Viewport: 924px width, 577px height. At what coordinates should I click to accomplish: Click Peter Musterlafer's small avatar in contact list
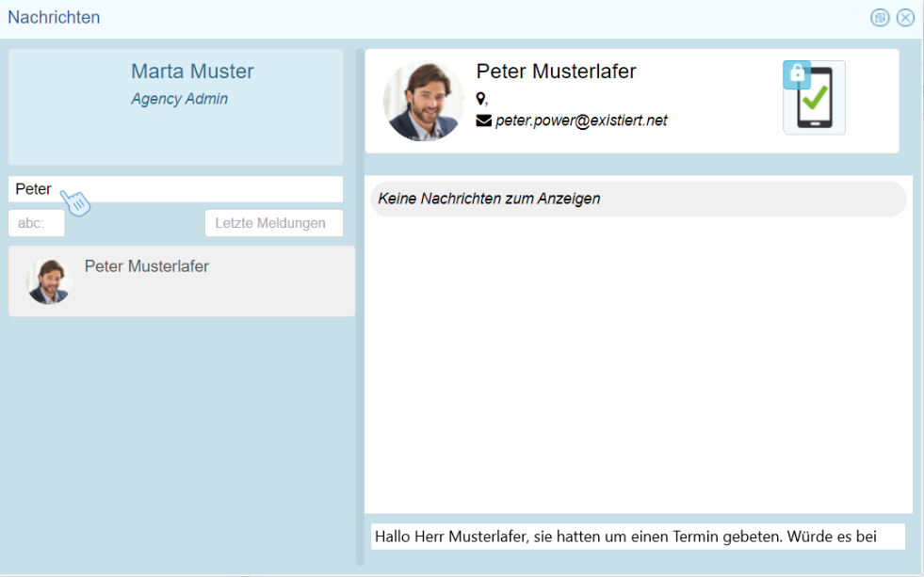point(49,280)
